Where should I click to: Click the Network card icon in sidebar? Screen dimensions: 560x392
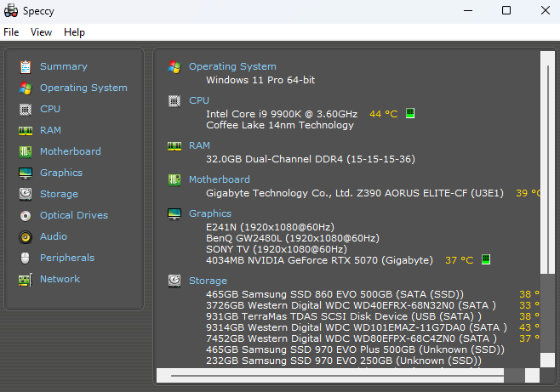click(x=26, y=280)
